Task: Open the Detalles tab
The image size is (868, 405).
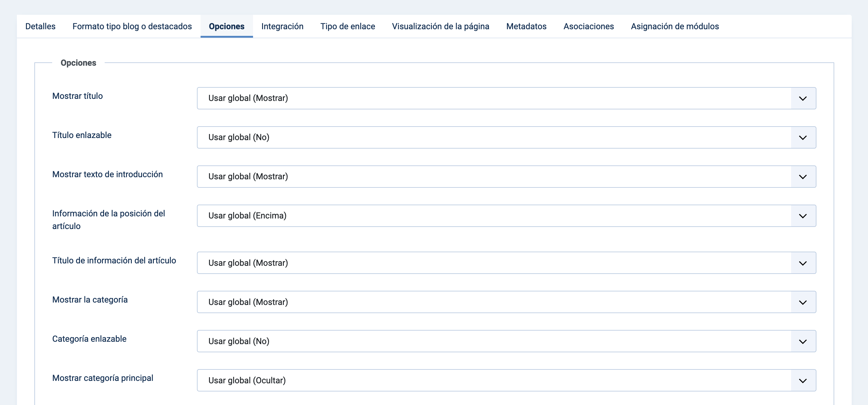Action: pos(40,26)
